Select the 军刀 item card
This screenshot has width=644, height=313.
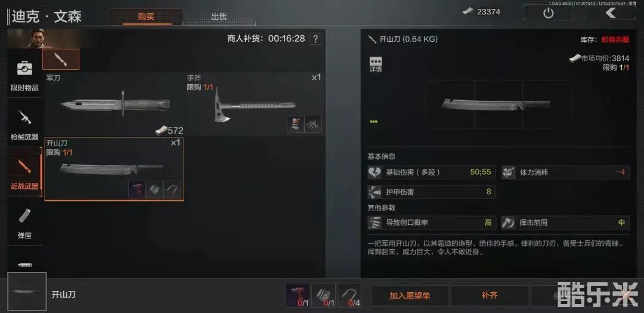pos(114,104)
